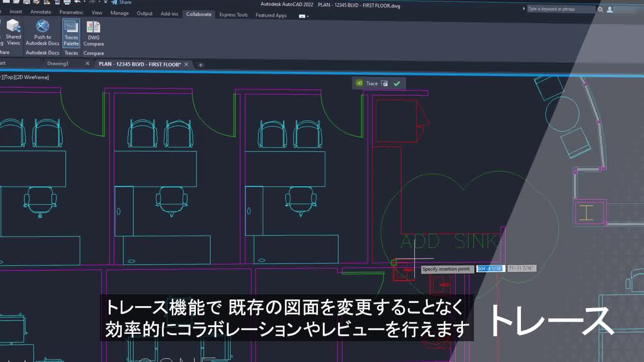644x362 pixels.
Task: Open the quick access toolbar dropdown arrow
Action: pos(105,2)
